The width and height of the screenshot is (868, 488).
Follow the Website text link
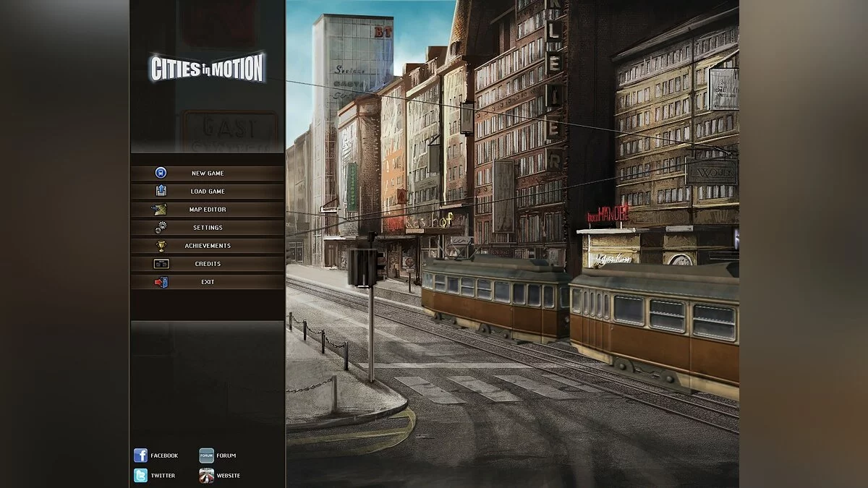tap(229, 476)
